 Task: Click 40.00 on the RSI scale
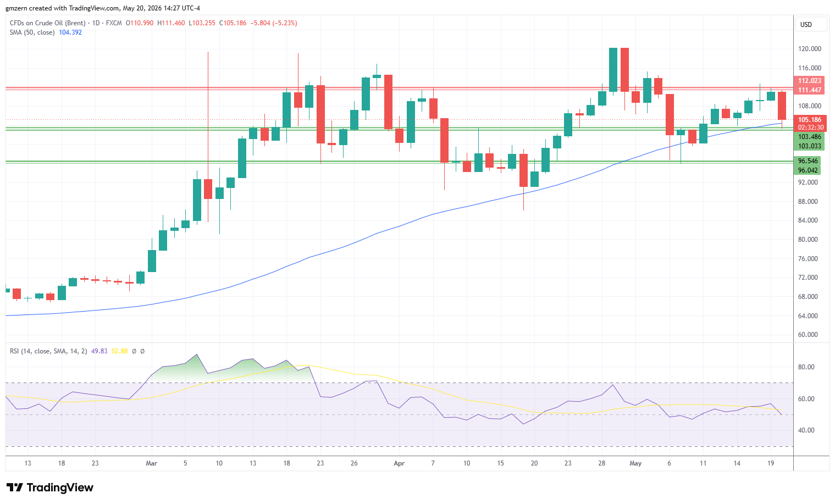pos(806,430)
